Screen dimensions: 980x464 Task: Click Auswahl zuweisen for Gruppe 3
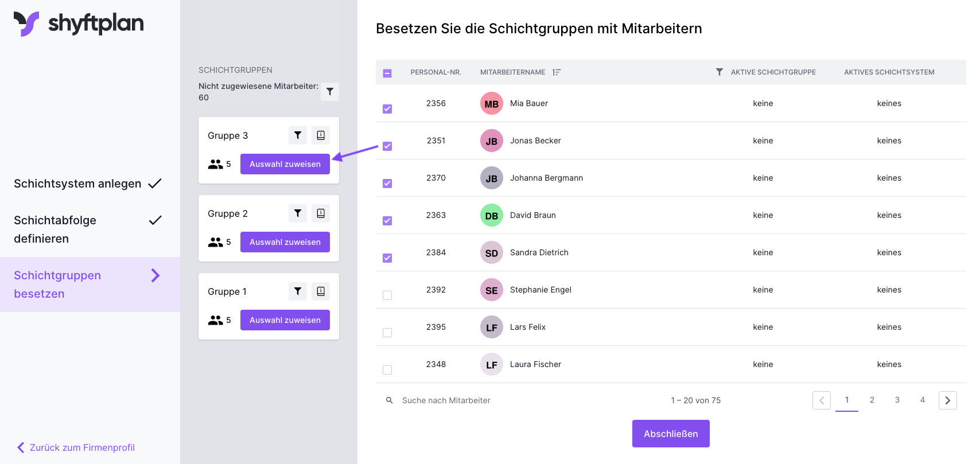coord(285,164)
